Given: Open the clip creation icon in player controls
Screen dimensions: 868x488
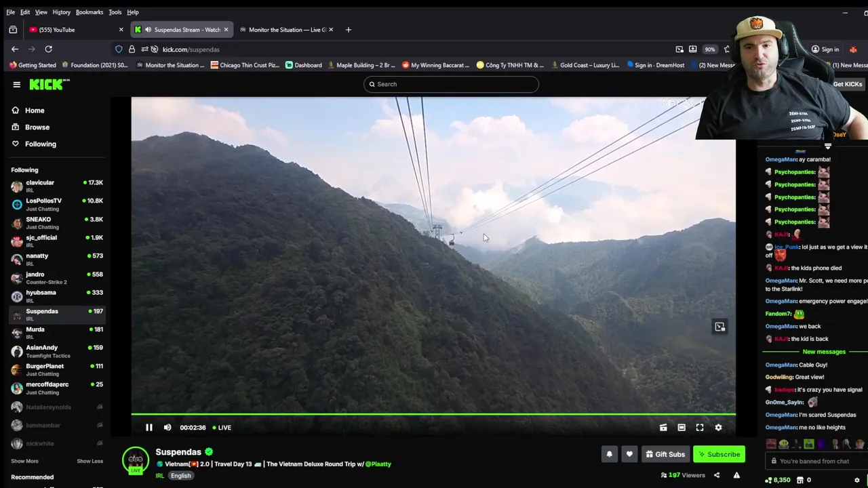Looking at the screenshot, I should [x=663, y=428].
